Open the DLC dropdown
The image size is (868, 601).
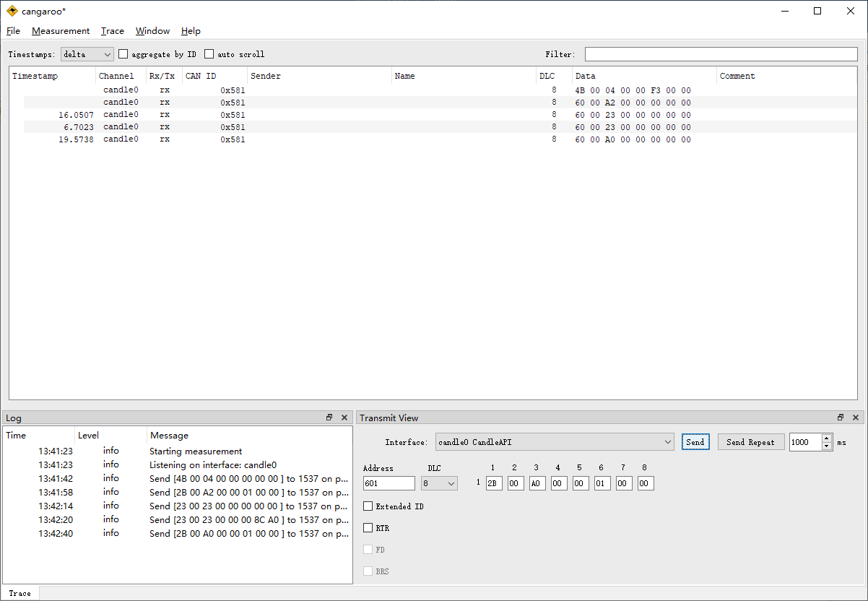(x=439, y=483)
